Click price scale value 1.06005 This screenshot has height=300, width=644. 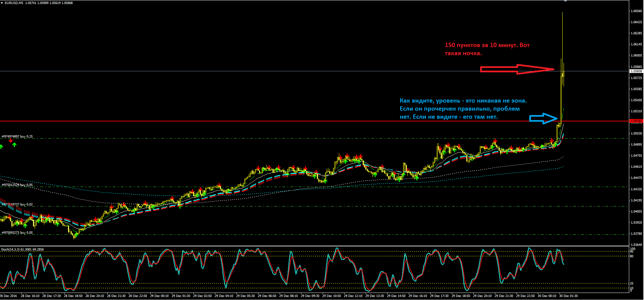pyautogui.click(x=636, y=55)
